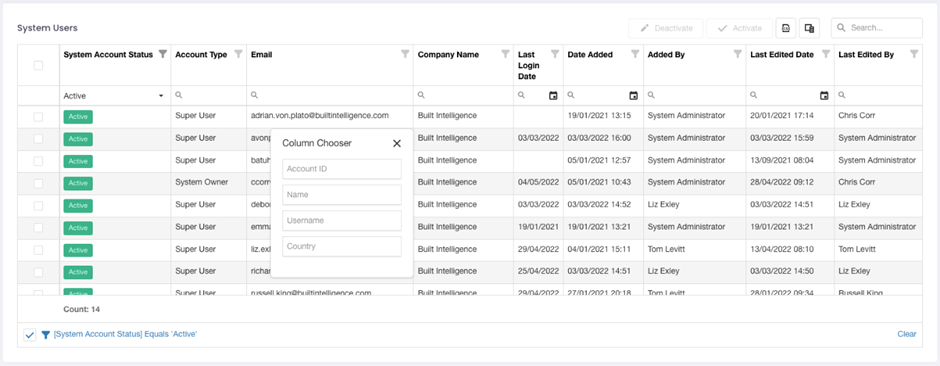
Task: Open the Last Edited By filter
Action: click(x=914, y=54)
